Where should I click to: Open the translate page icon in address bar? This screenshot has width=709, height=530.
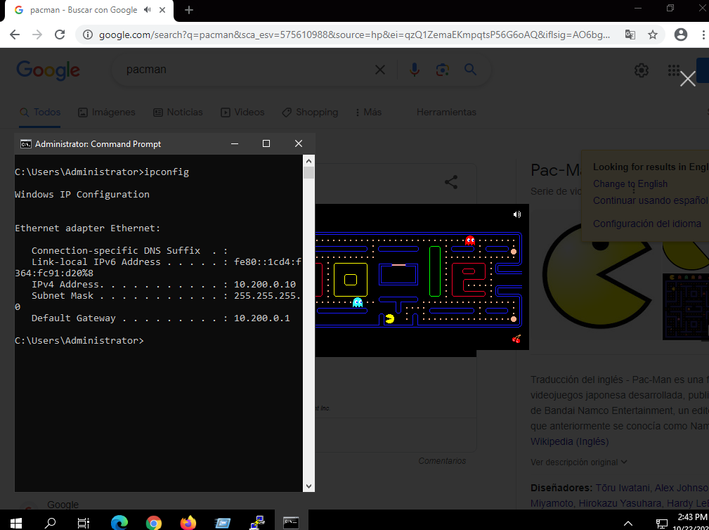pyautogui.click(x=630, y=34)
